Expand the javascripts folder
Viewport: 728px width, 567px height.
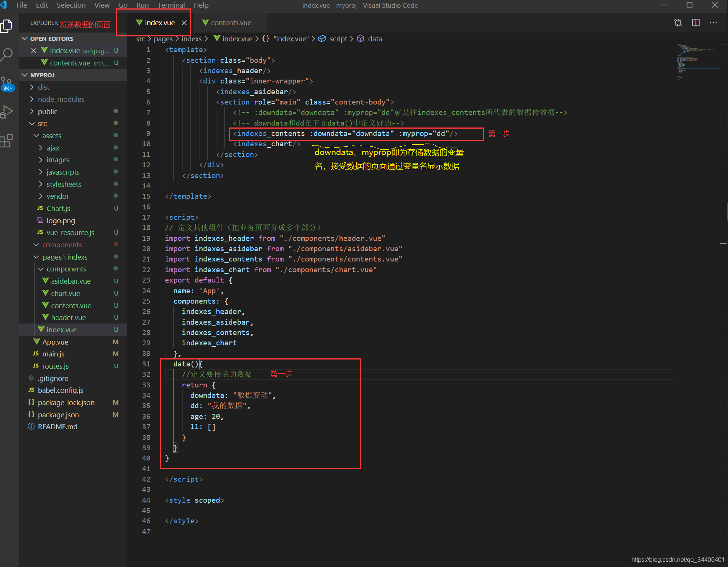tap(41, 172)
